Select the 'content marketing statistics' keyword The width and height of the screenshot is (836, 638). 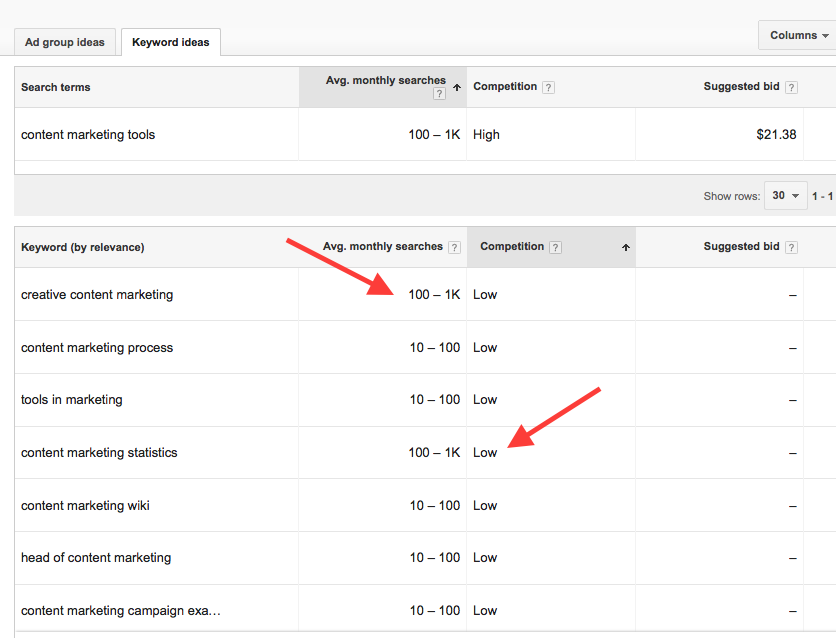[x=99, y=453]
